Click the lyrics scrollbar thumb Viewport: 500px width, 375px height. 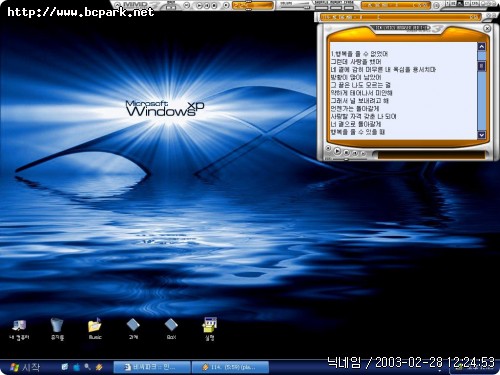point(481,66)
